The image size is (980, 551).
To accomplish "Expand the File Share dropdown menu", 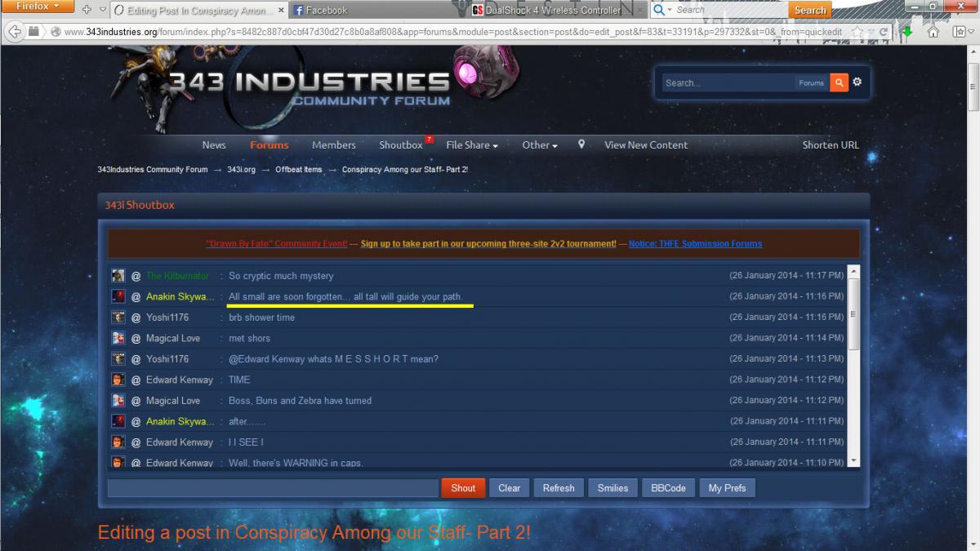I will click(472, 144).
